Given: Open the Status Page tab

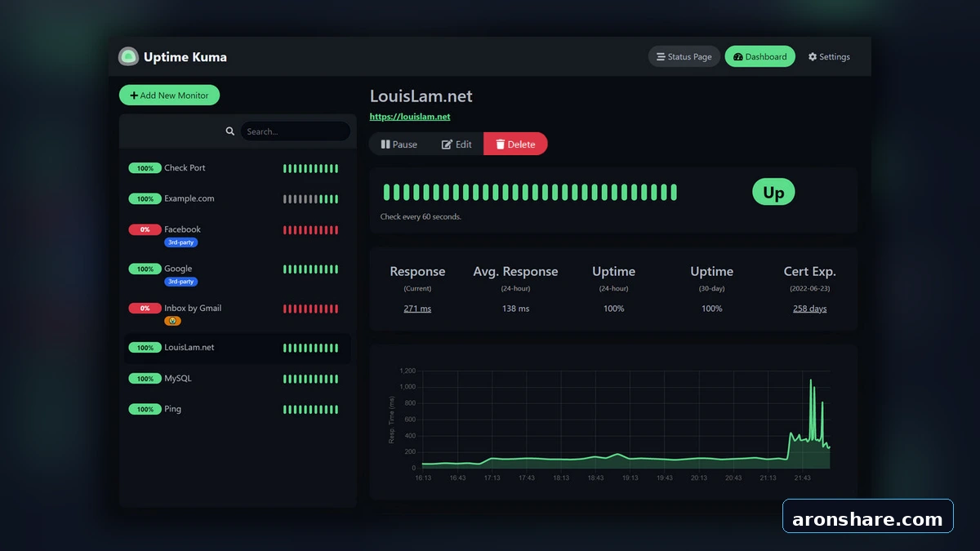Looking at the screenshot, I should (684, 56).
